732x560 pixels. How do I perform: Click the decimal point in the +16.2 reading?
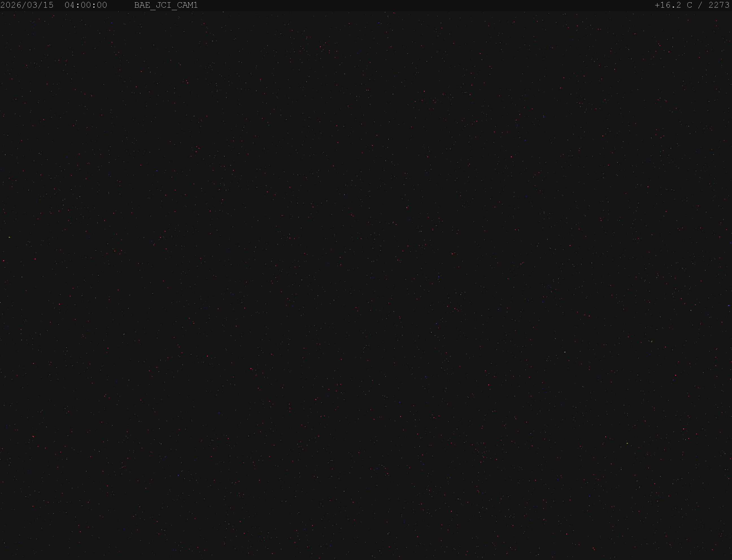pos(673,7)
